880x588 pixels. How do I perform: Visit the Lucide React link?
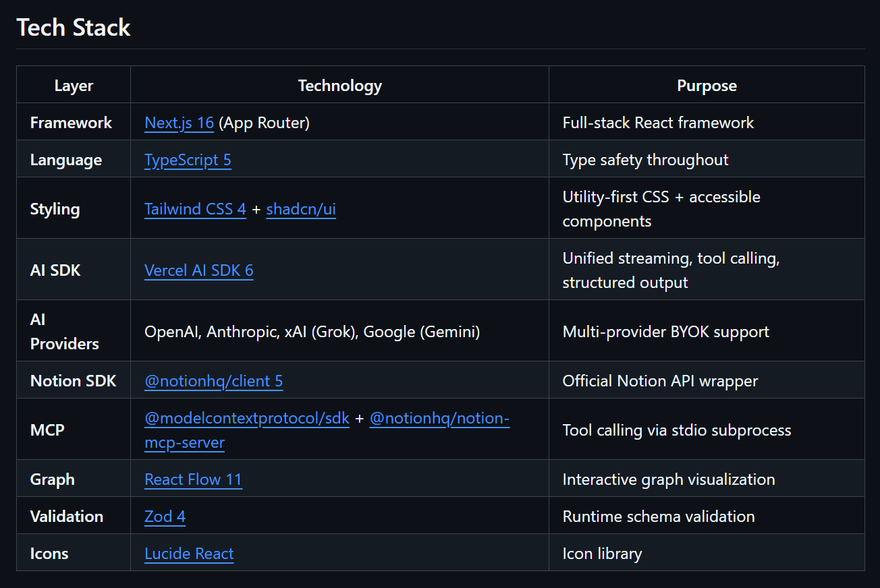[x=189, y=554]
